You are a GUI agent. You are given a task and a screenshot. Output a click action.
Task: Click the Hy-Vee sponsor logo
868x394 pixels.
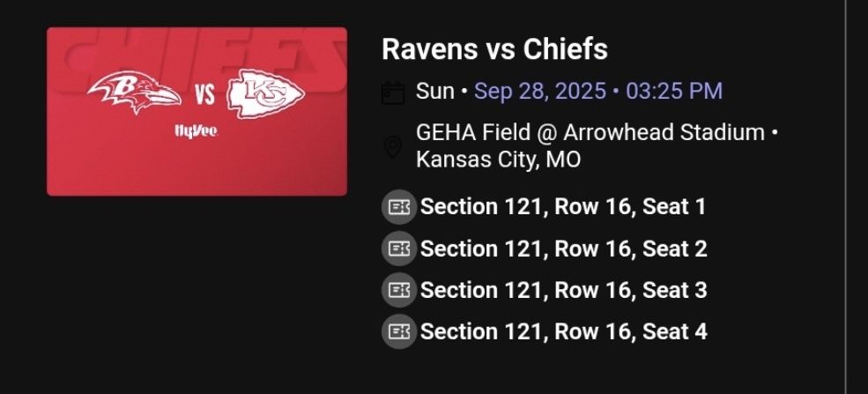click(x=196, y=131)
